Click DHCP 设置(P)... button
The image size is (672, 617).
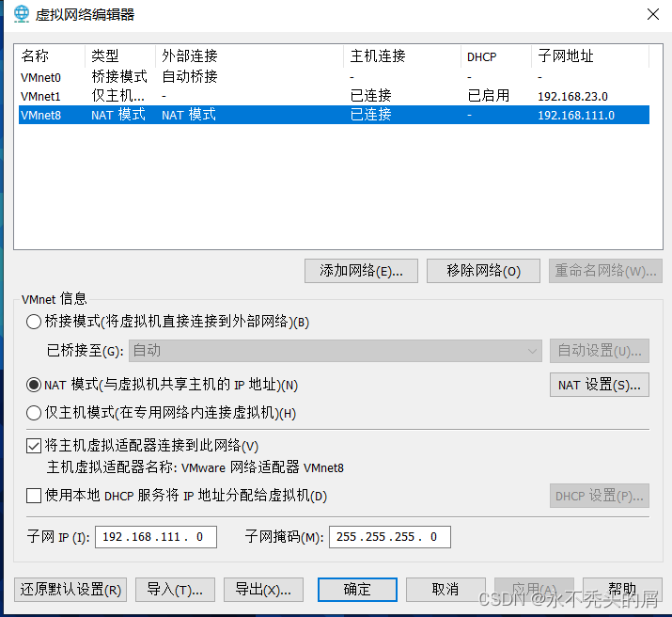[x=599, y=496]
